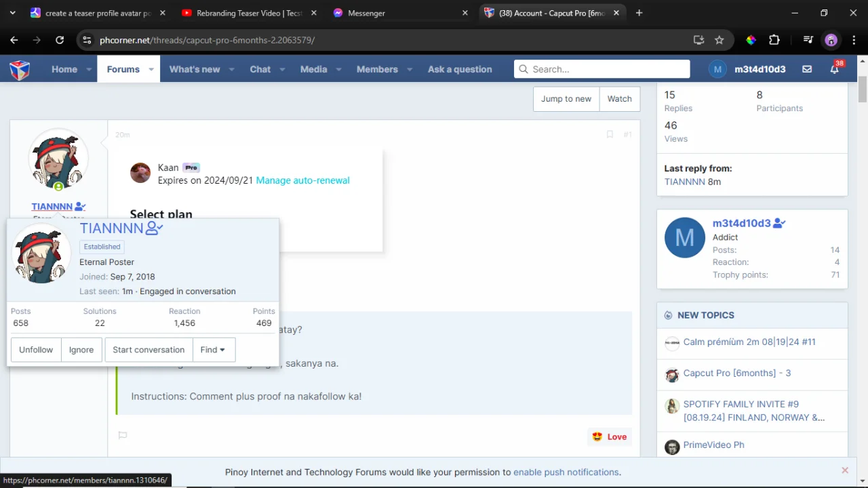868x488 pixels.
Task: Open the Forums nav tab
Action: click(123, 69)
